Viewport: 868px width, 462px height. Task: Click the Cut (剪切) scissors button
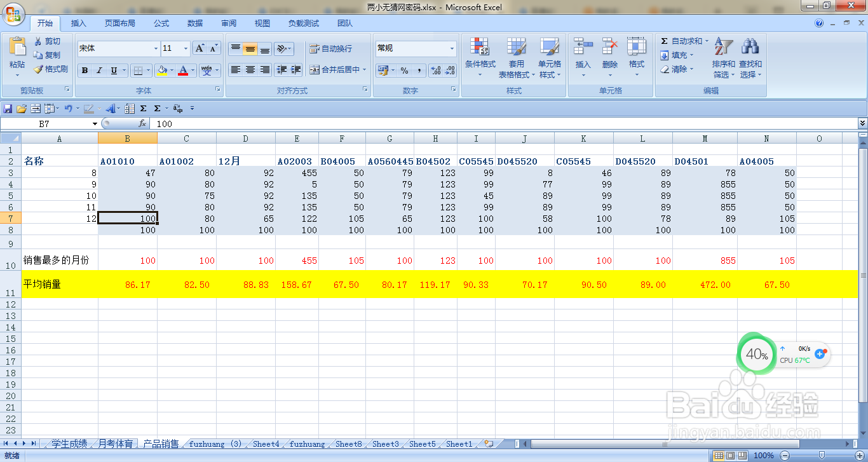click(x=48, y=41)
